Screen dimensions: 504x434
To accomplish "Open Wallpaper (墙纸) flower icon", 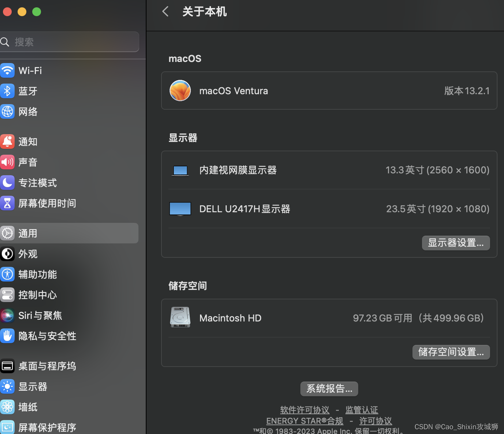I will [x=7, y=407].
